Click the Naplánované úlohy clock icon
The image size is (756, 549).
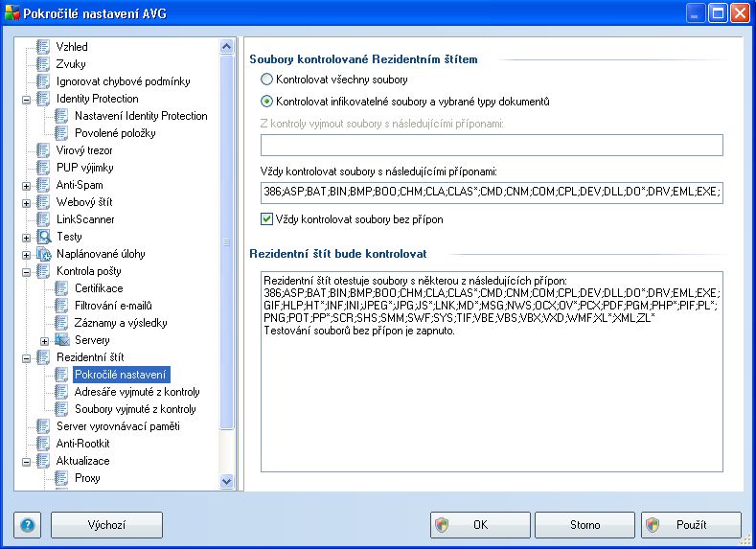[x=44, y=254]
